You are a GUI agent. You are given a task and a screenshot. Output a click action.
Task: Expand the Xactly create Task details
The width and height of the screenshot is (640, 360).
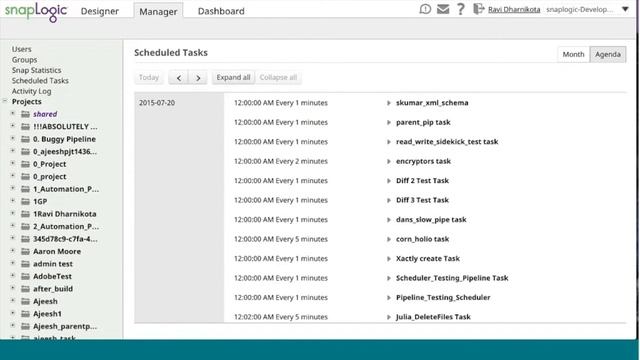[389, 259]
